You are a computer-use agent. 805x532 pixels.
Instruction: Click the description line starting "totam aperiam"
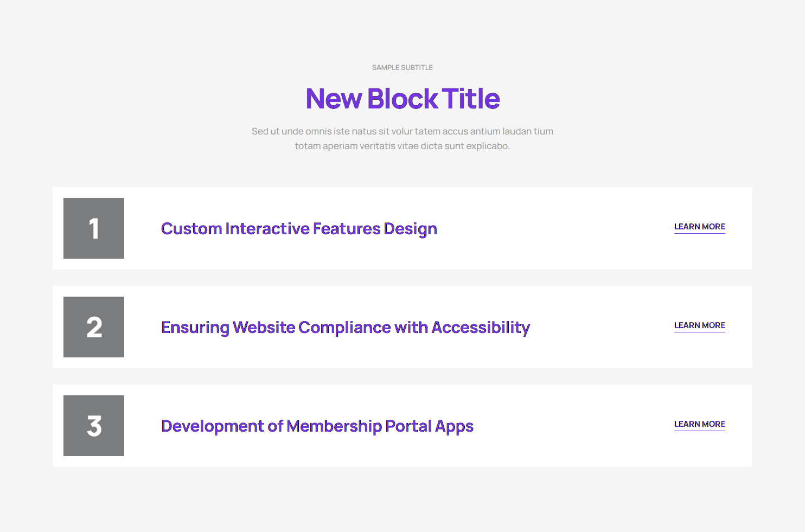[x=403, y=146]
